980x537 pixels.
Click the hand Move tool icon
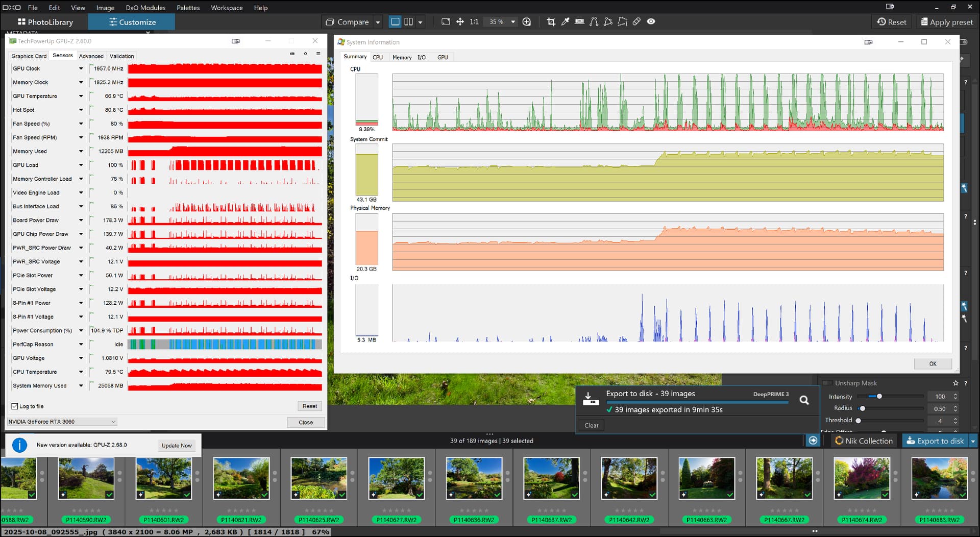460,22
